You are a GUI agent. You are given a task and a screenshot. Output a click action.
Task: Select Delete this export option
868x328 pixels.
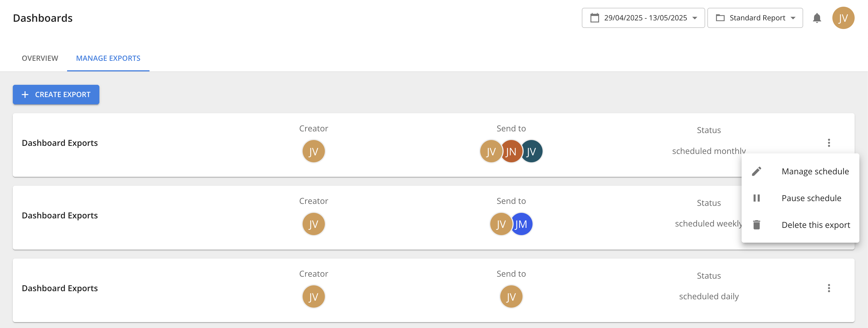click(x=816, y=225)
